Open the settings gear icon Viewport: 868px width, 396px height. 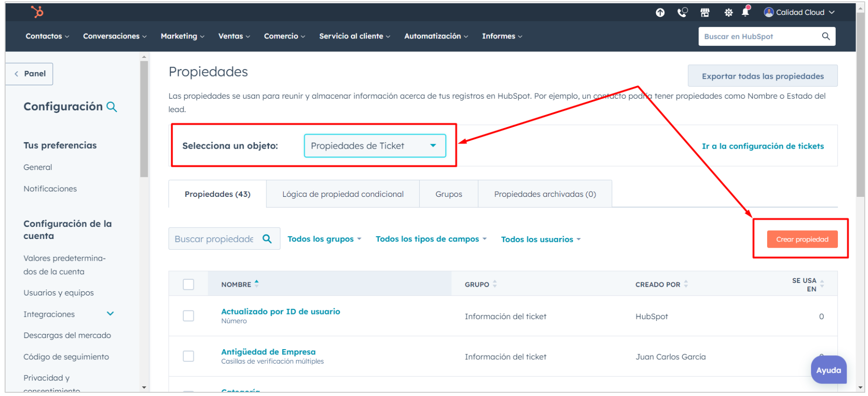pyautogui.click(x=728, y=13)
